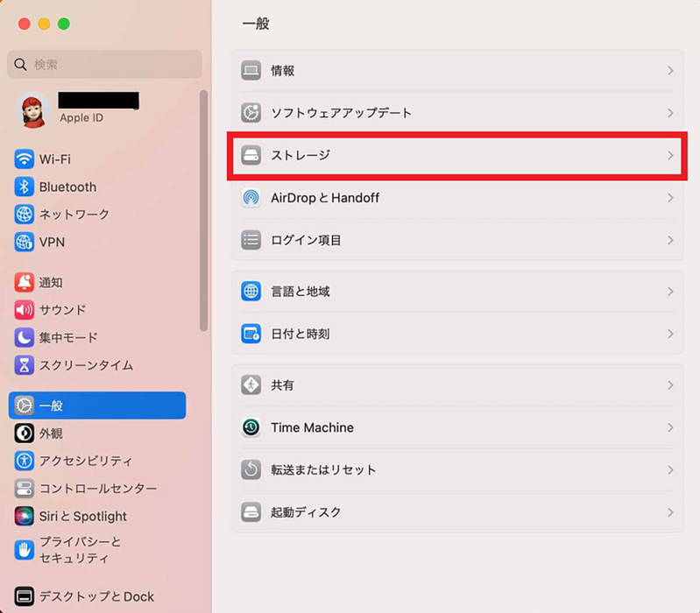Screen dimensions: 700x613
Task: Click the 情報 laptop icon
Action: [x=251, y=70]
